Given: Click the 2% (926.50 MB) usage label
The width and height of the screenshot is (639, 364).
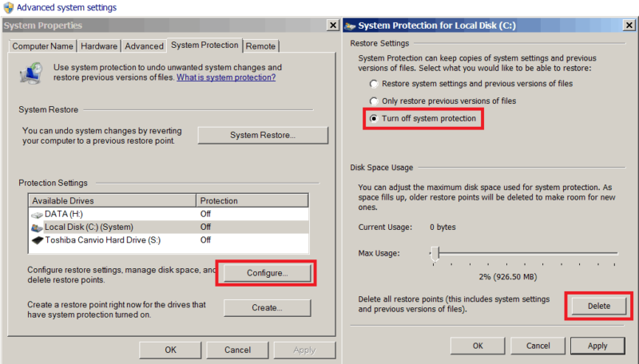Looking at the screenshot, I should 508,277.
